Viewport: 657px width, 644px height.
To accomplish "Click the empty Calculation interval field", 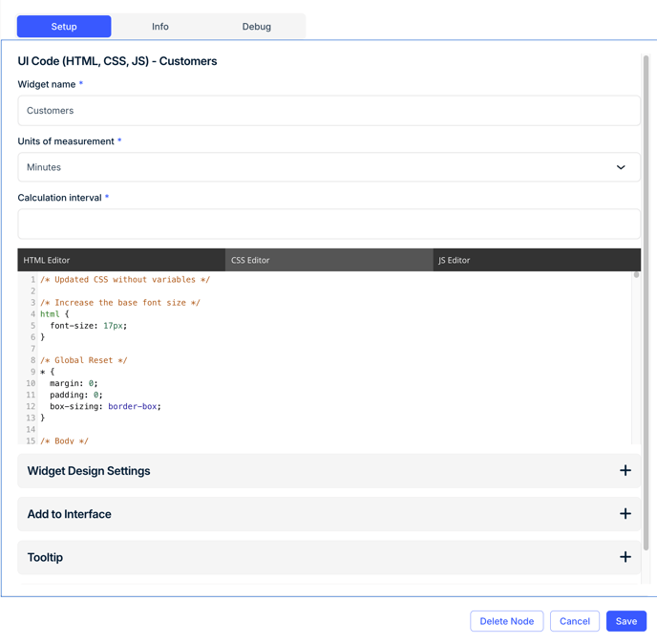I will [328, 224].
